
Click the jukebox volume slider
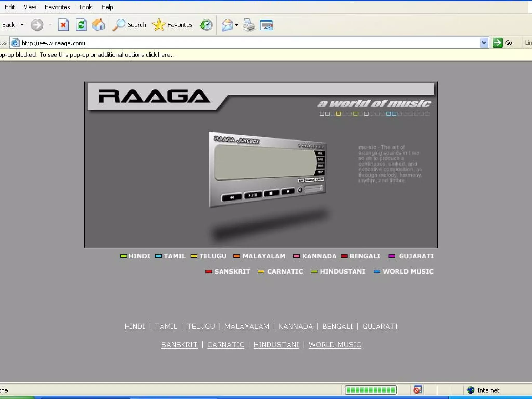point(314,189)
